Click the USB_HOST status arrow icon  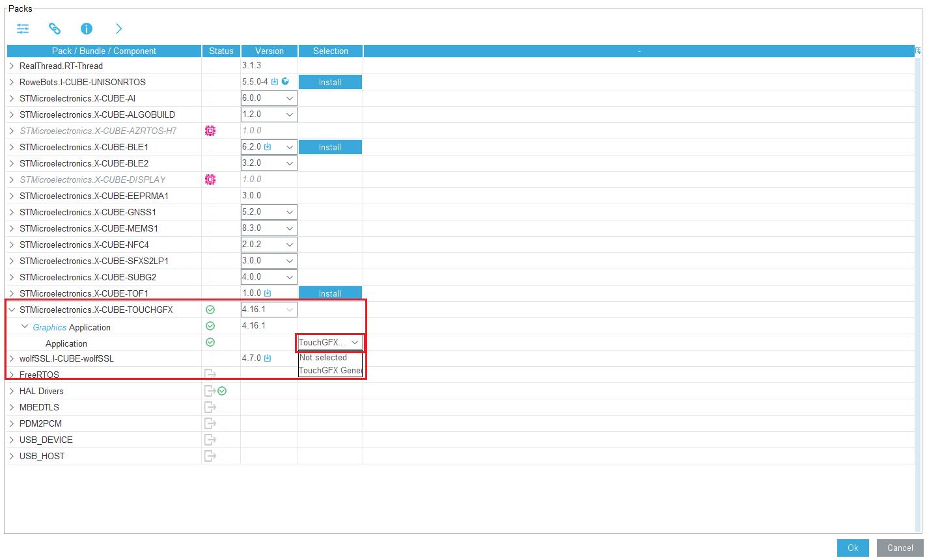point(210,456)
